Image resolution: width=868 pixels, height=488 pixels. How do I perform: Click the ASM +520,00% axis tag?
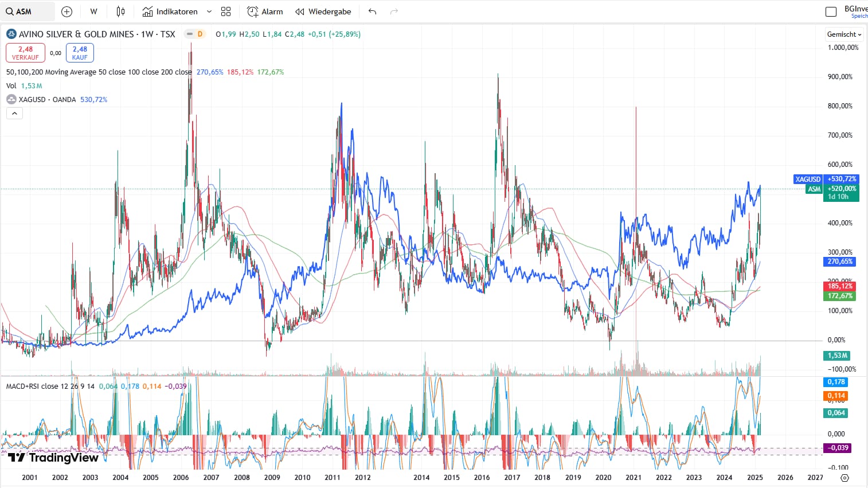coord(832,189)
